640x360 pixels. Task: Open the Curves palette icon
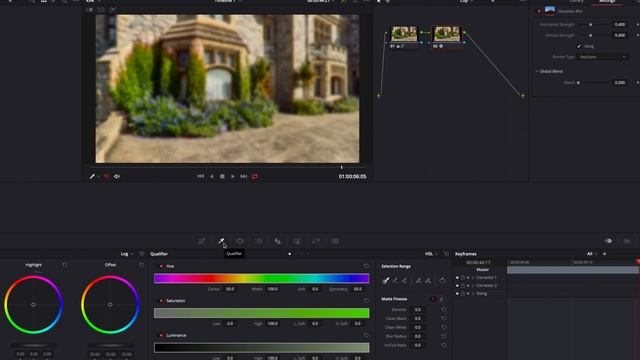click(202, 241)
